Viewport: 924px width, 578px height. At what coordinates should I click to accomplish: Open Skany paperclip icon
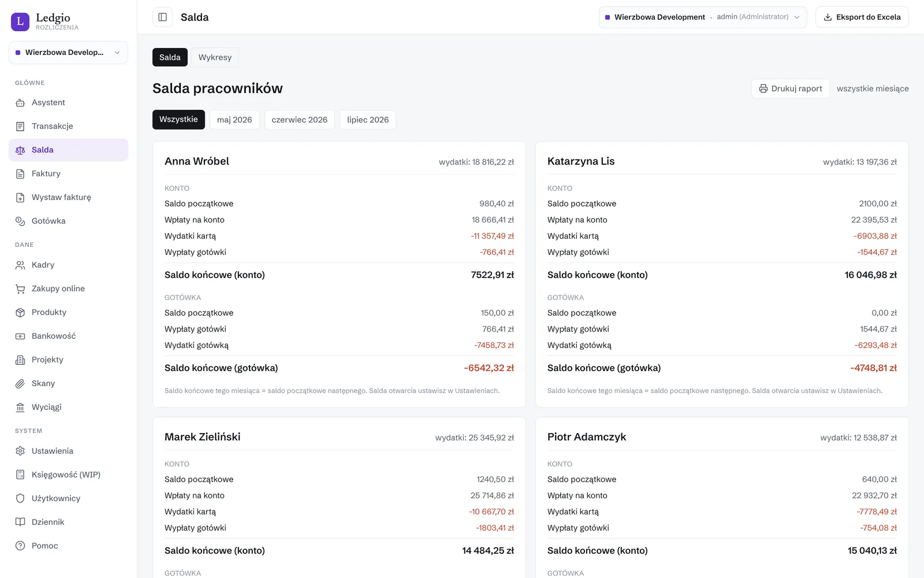click(20, 383)
